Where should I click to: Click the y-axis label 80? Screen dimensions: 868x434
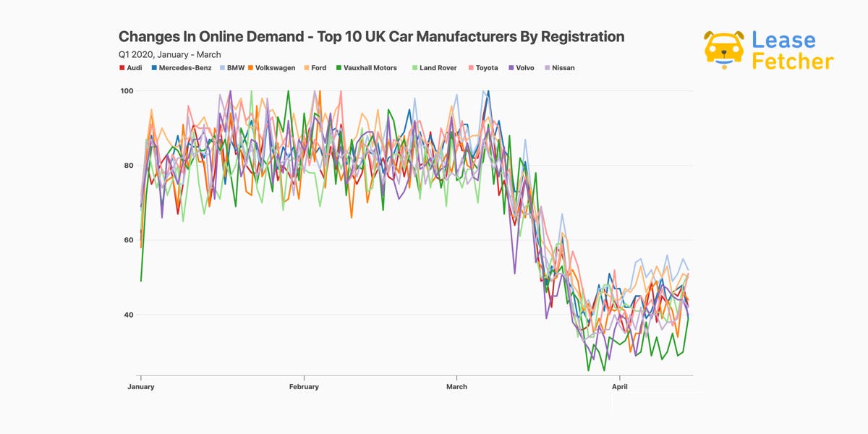click(x=129, y=165)
